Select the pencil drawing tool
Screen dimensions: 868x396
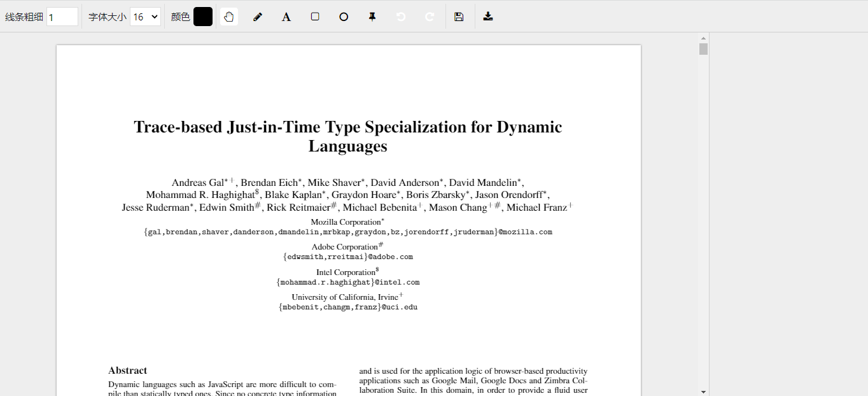click(x=258, y=17)
